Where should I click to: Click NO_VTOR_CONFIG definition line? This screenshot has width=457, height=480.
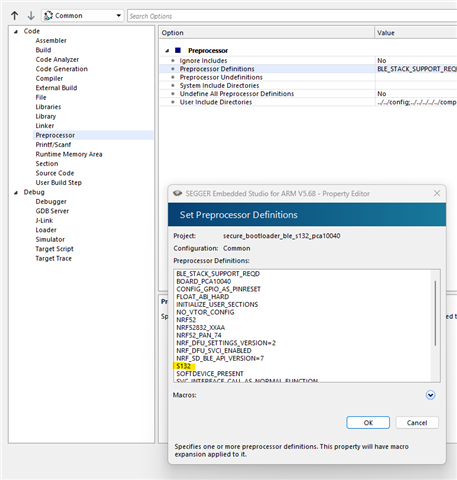tap(205, 312)
